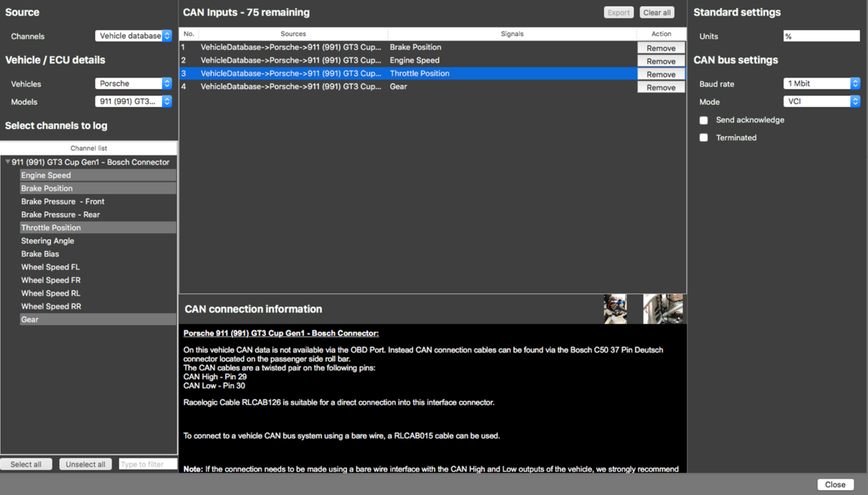Deselect Throttle Position in the channel list

pyautogui.click(x=98, y=228)
